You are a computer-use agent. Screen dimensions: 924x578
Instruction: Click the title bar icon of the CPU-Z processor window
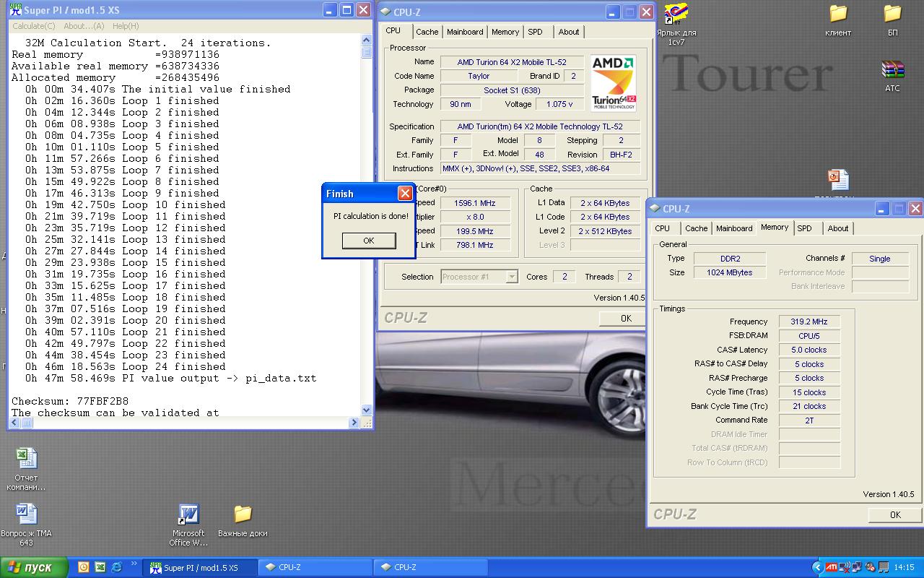tap(385, 12)
